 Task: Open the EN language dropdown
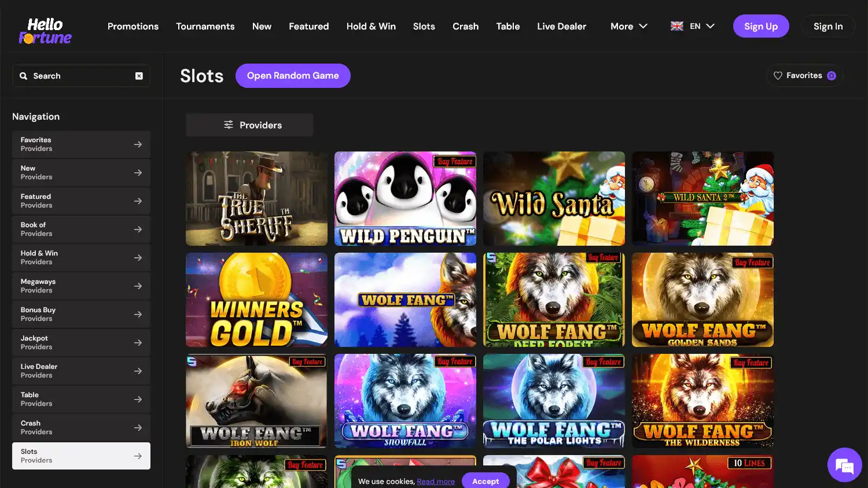(693, 26)
